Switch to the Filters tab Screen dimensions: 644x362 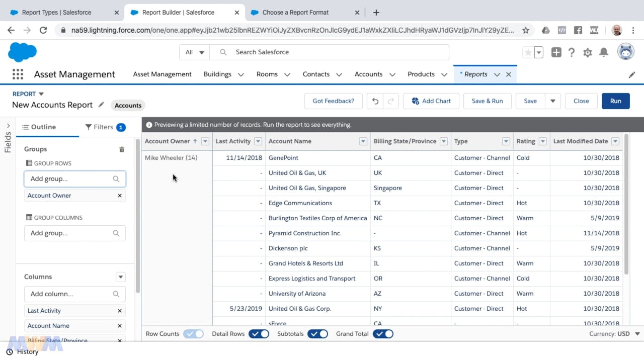(105, 127)
